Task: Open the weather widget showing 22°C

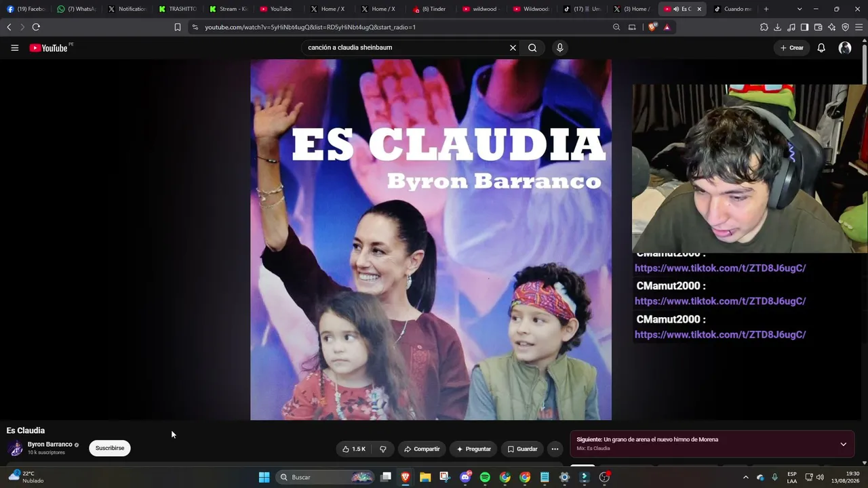Action: [x=26, y=477]
